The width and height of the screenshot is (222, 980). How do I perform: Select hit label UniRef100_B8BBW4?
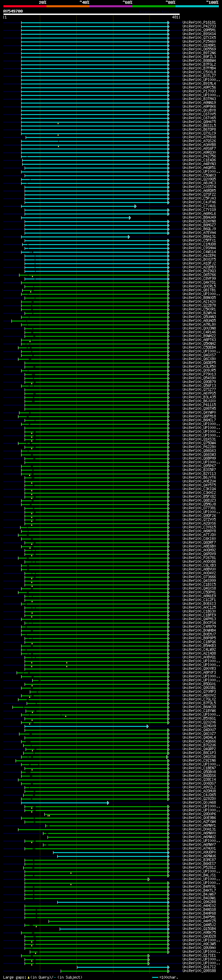199,60
